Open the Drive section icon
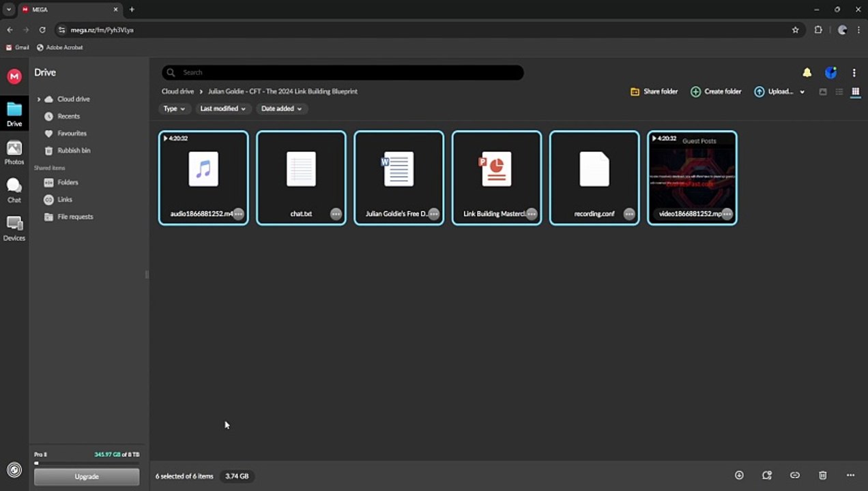The image size is (868, 491). point(14,114)
